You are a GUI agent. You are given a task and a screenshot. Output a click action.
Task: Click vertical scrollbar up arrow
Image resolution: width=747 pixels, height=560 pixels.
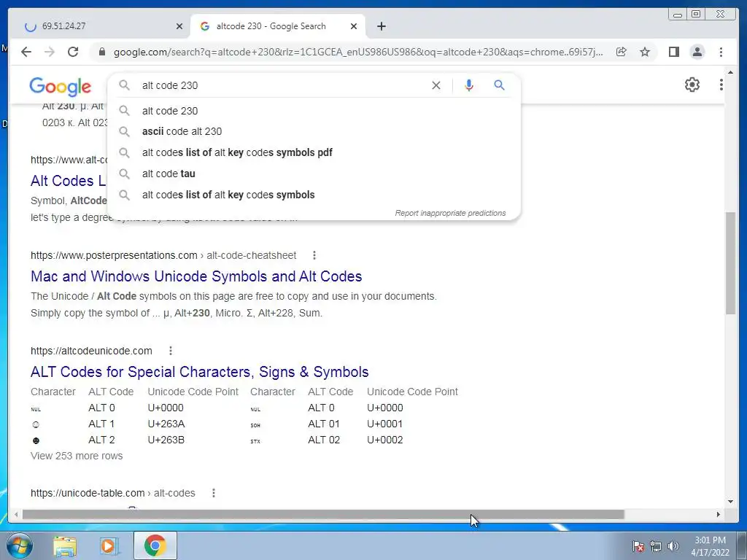730,73
